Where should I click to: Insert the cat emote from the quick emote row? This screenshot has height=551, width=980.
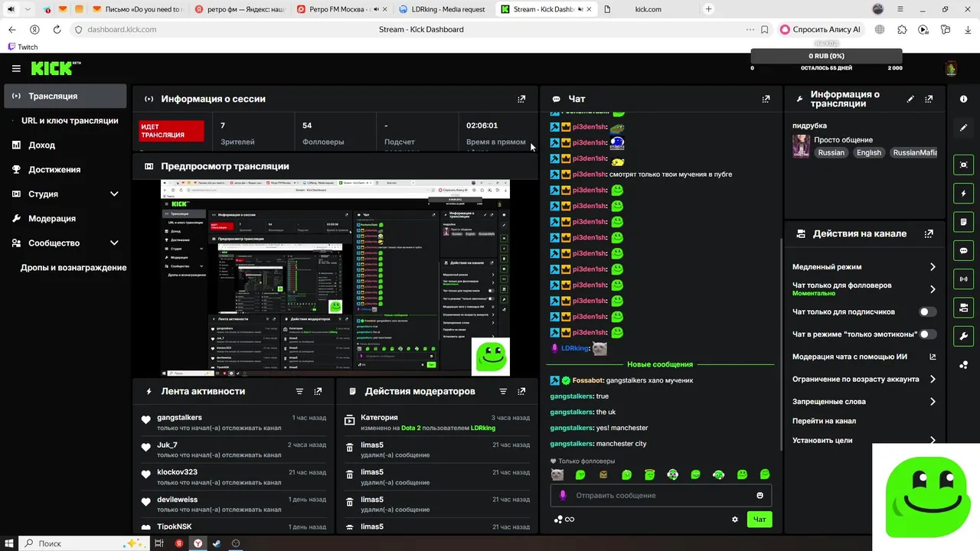557,474
